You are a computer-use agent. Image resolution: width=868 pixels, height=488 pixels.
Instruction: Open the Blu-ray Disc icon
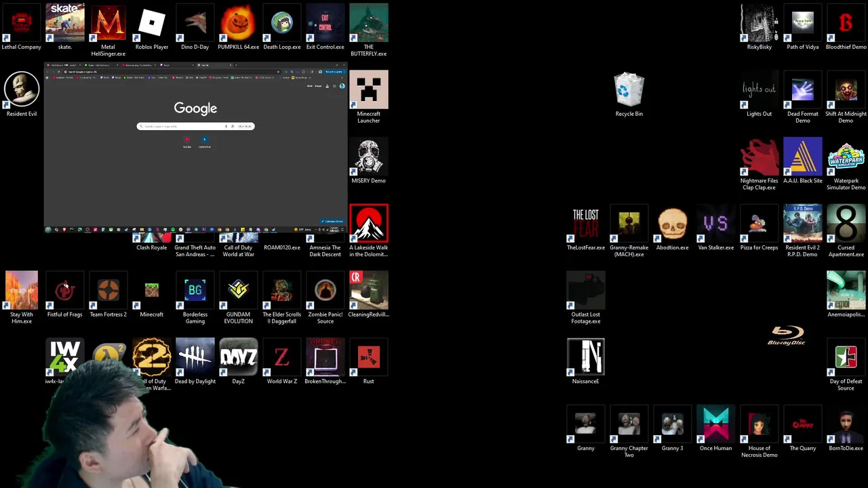(x=787, y=335)
